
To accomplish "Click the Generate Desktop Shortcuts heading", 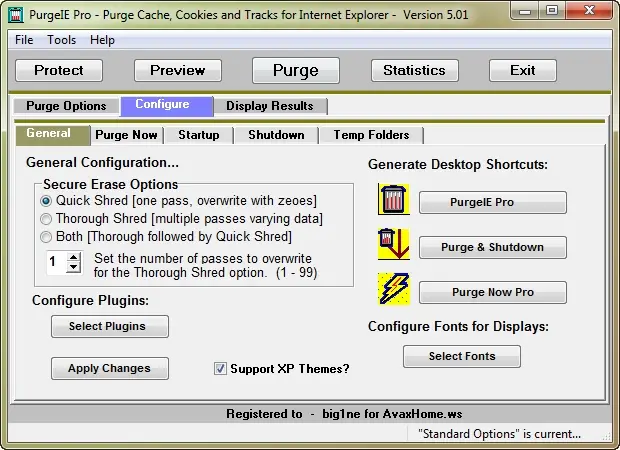I will click(458, 164).
